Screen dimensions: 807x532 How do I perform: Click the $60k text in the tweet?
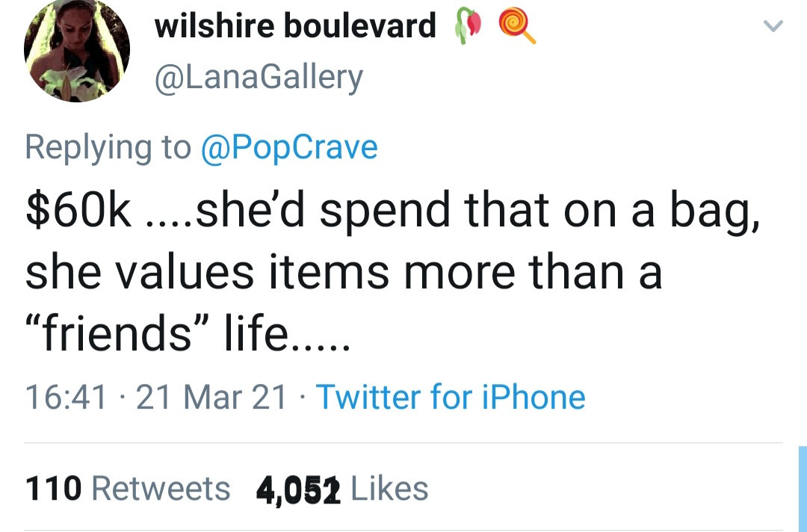(78, 209)
